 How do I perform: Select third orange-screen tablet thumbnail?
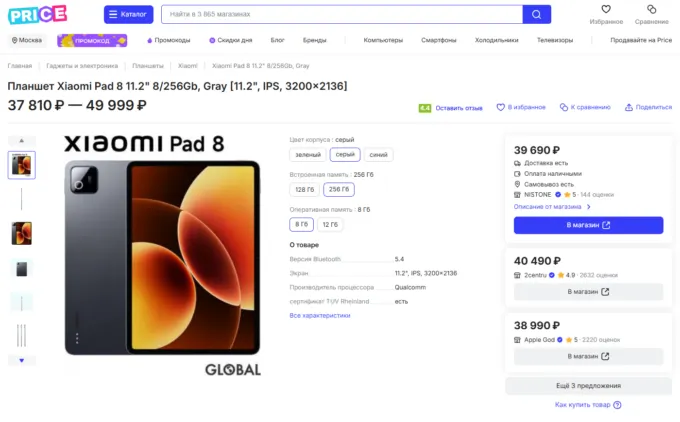(x=22, y=233)
